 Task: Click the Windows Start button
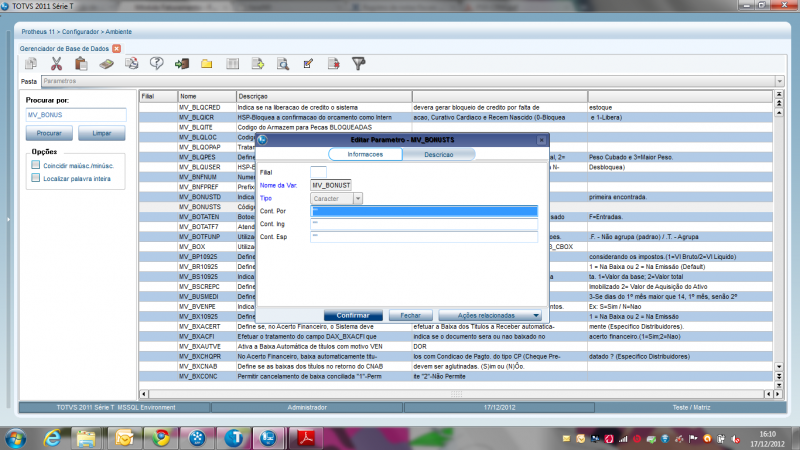[x=16, y=439]
